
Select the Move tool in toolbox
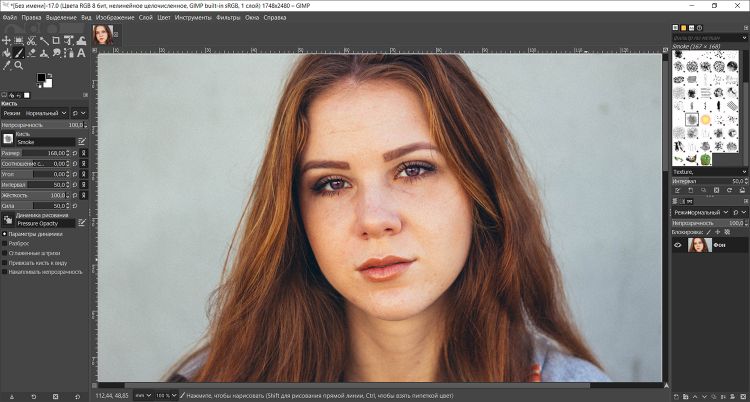click(6, 41)
